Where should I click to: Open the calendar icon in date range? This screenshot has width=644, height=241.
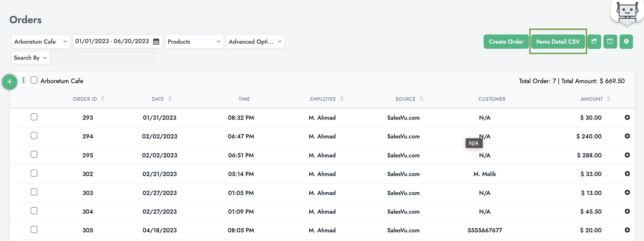156,42
